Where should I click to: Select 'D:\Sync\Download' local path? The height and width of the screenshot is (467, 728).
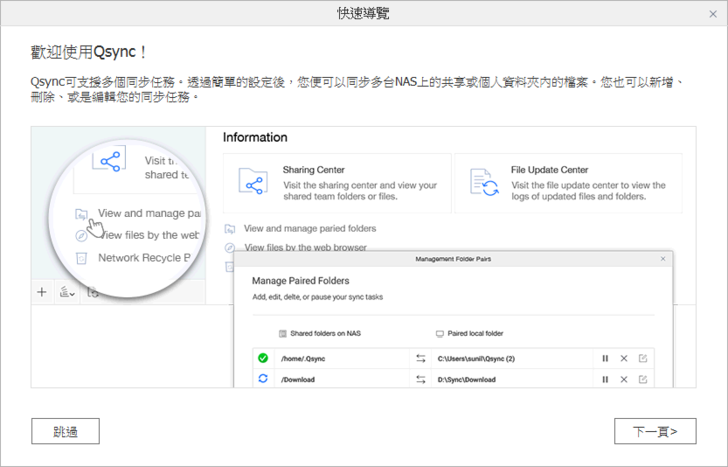tap(466, 379)
